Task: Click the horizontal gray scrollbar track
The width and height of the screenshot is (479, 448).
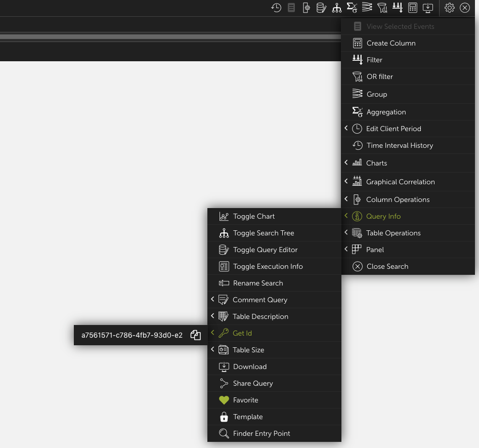Action: point(170,37)
